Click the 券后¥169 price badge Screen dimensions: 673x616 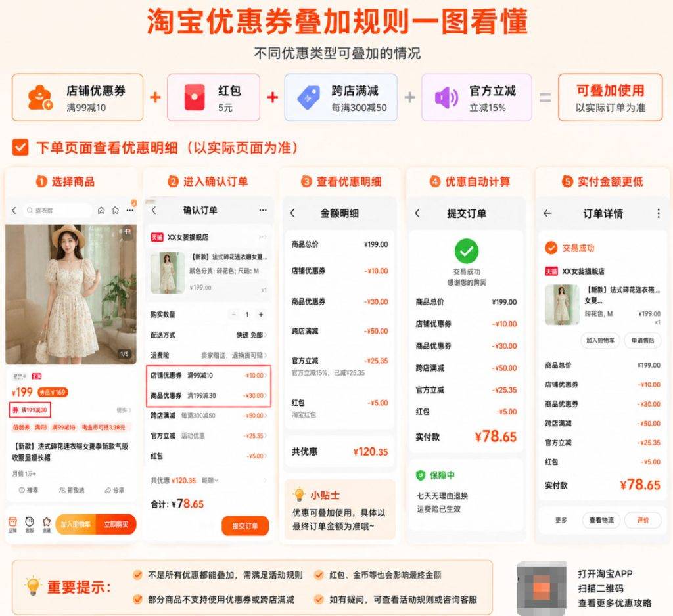click(53, 392)
